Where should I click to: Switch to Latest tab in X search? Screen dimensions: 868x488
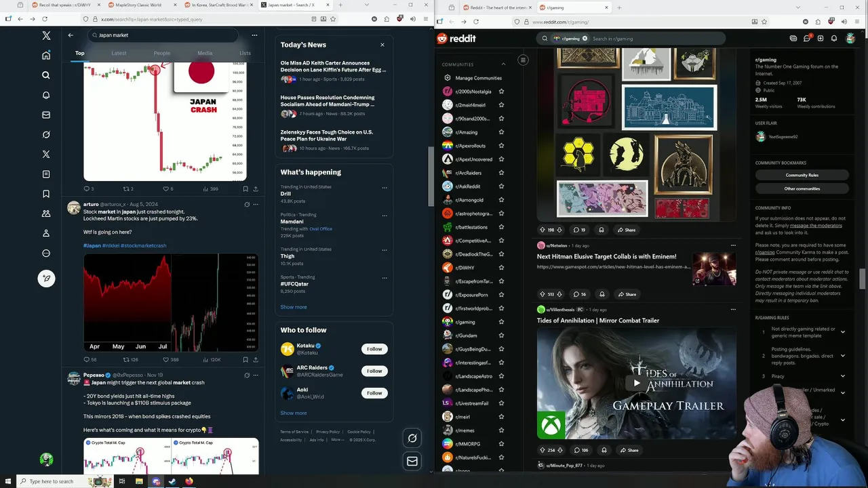[119, 53]
